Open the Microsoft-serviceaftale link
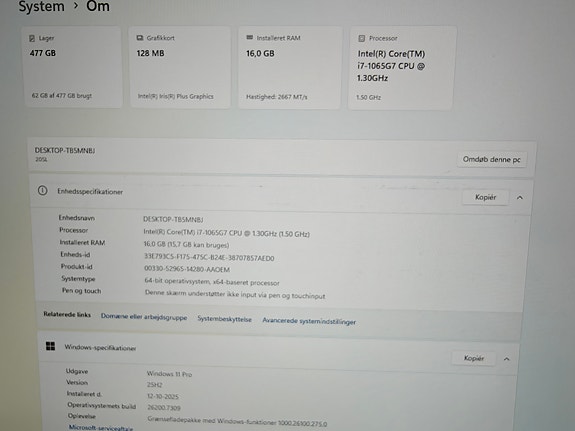 click(101, 427)
